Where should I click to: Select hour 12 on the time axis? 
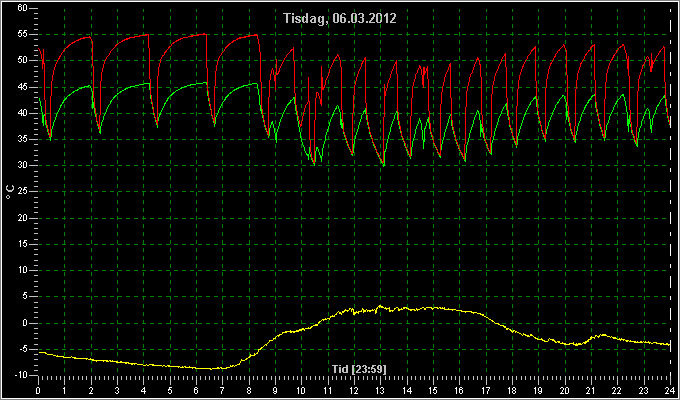coord(354,391)
